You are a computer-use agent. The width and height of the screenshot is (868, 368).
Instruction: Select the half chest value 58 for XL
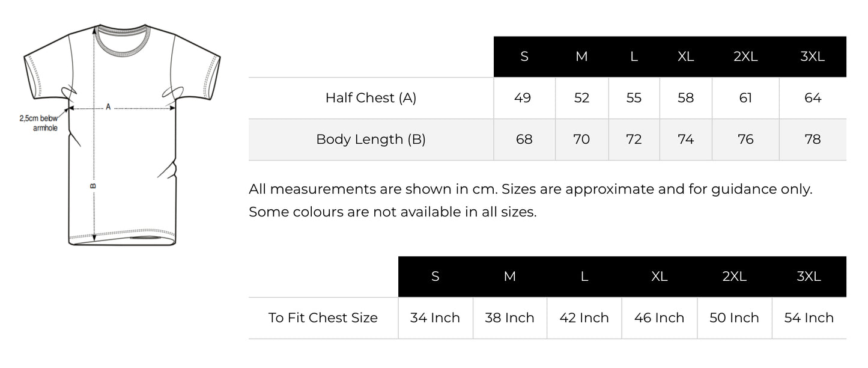click(x=685, y=98)
